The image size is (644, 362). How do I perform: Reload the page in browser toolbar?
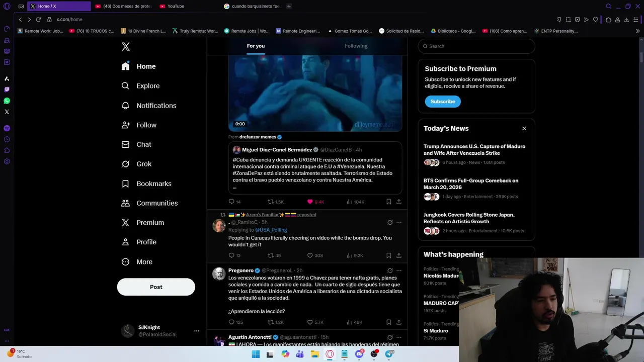[x=38, y=20]
